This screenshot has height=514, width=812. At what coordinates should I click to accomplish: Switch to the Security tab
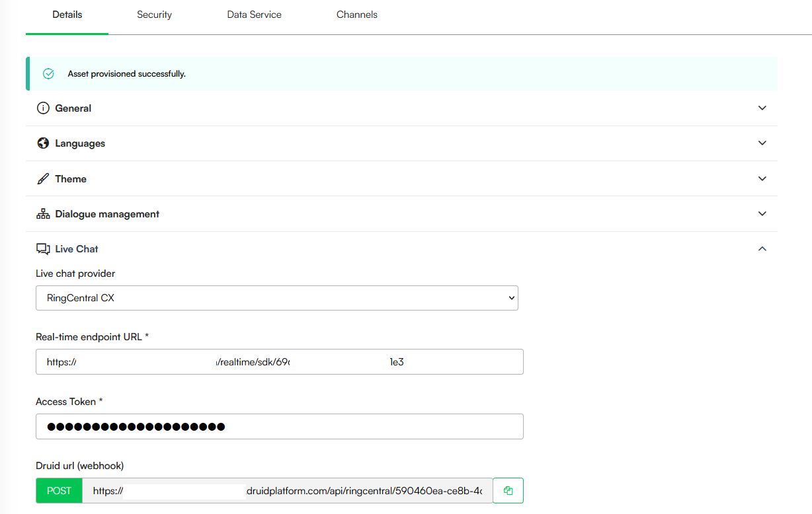tap(154, 15)
